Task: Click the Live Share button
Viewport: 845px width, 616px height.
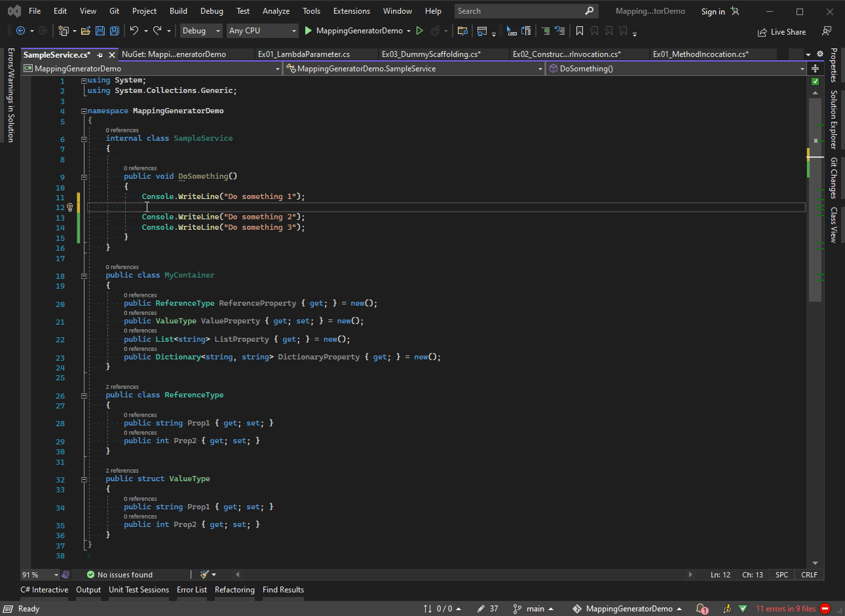Action: point(781,31)
